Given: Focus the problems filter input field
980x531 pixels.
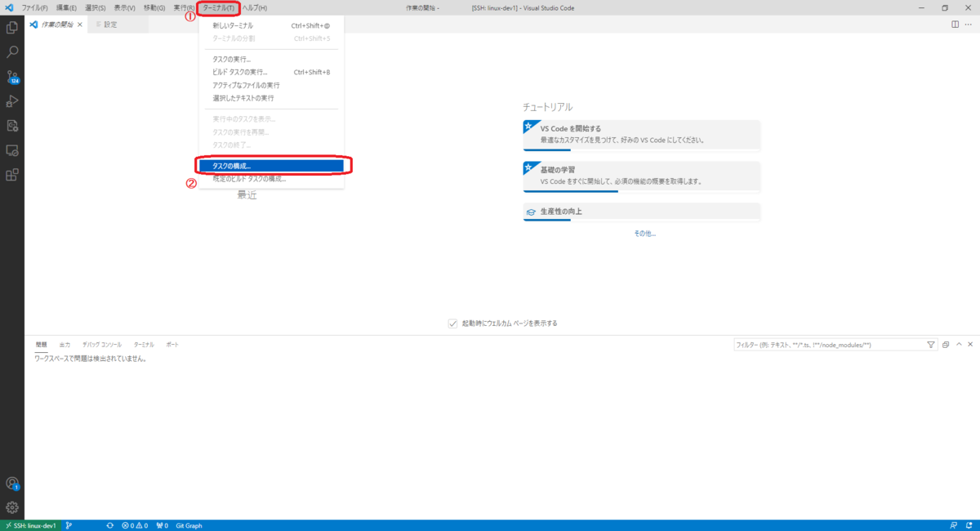Looking at the screenshot, I should point(828,345).
